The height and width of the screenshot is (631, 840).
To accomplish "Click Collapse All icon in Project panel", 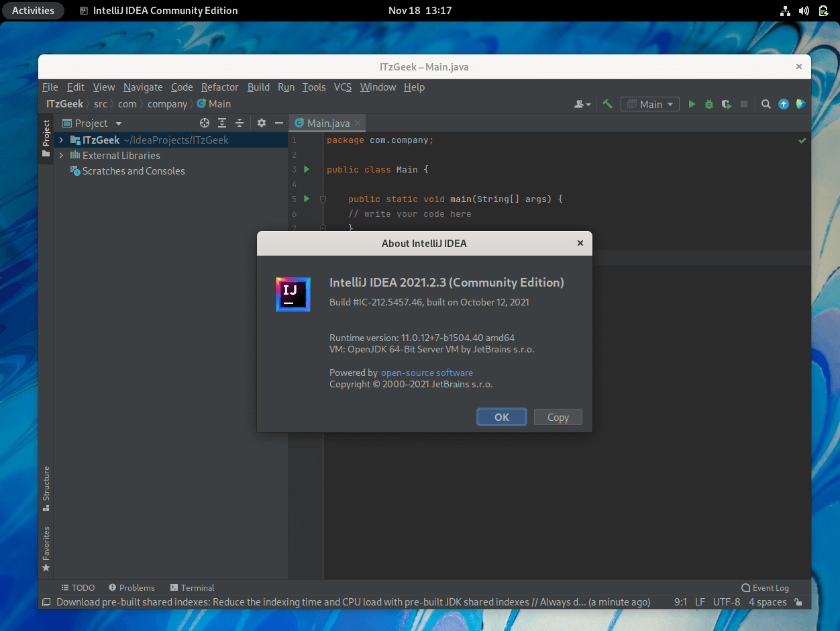I will pos(240,123).
